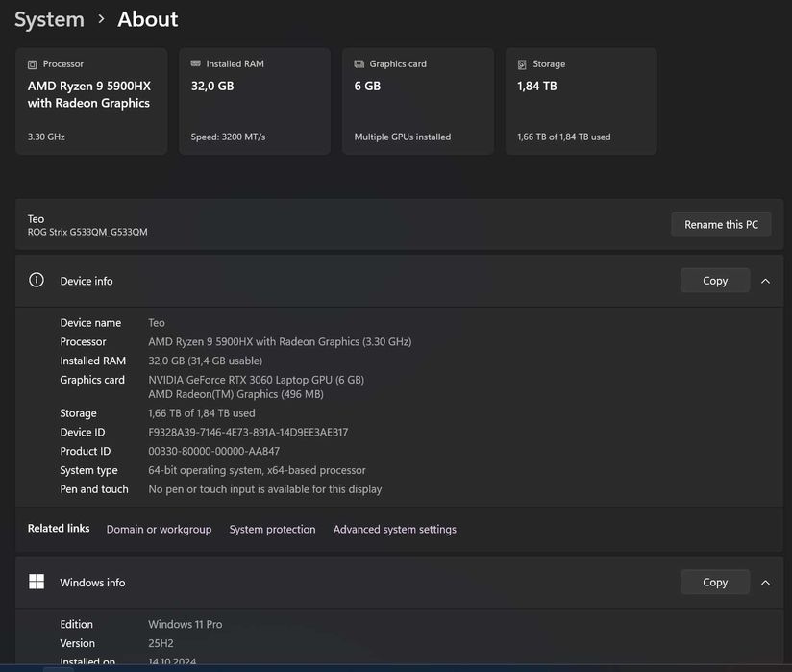The height and width of the screenshot is (672, 792).
Task: Click the 25H2 version value
Action: tap(161, 643)
